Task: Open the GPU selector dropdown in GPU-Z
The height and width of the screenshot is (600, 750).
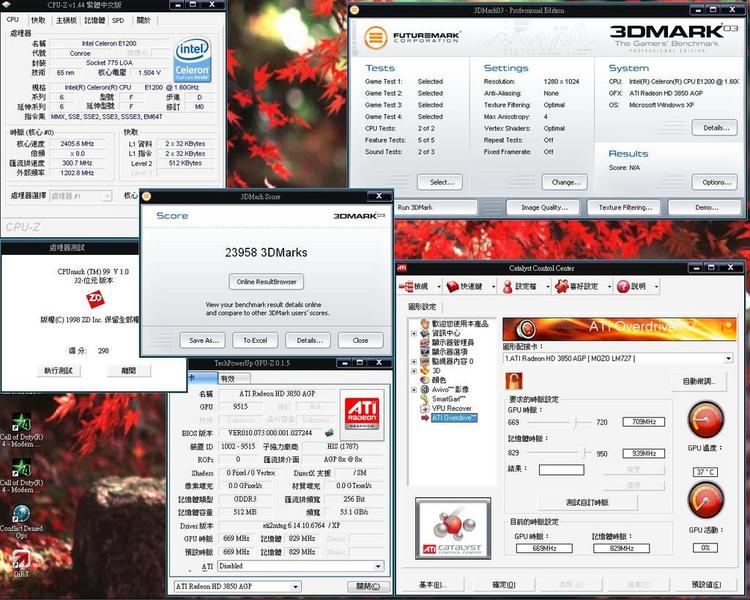Action: click(296, 587)
